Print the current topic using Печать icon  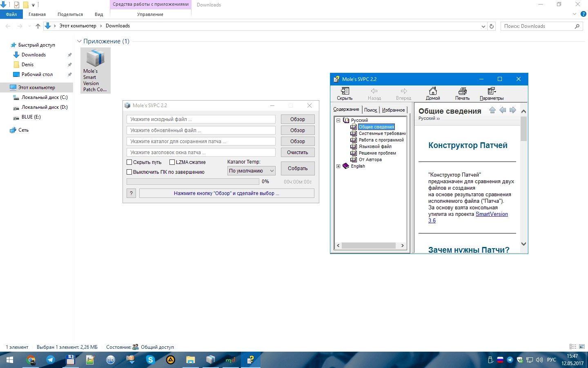tap(462, 94)
